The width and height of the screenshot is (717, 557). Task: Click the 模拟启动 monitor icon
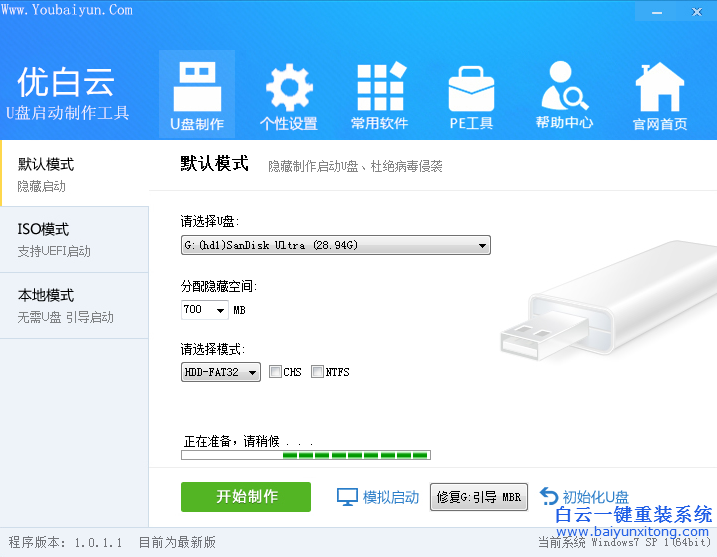click(347, 497)
